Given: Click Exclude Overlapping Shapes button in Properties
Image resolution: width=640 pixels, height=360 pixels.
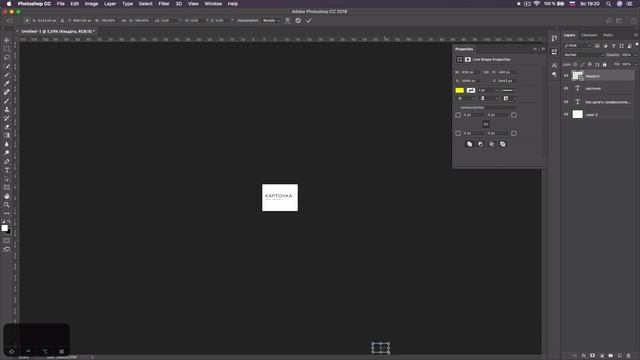Looking at the screenshot, I should tap(502, 144).
